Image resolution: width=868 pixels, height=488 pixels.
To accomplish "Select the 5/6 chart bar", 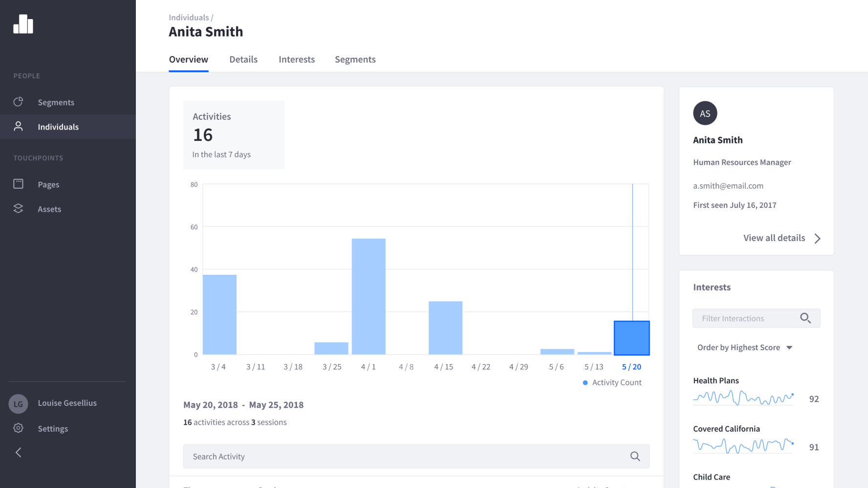I will point(557,352).
